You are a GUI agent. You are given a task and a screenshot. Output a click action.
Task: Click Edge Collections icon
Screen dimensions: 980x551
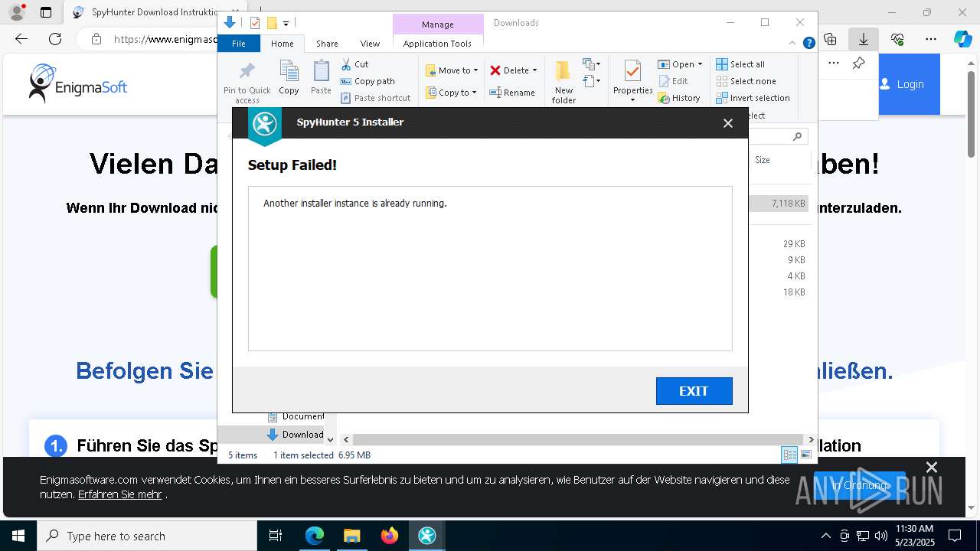point(830,39)
